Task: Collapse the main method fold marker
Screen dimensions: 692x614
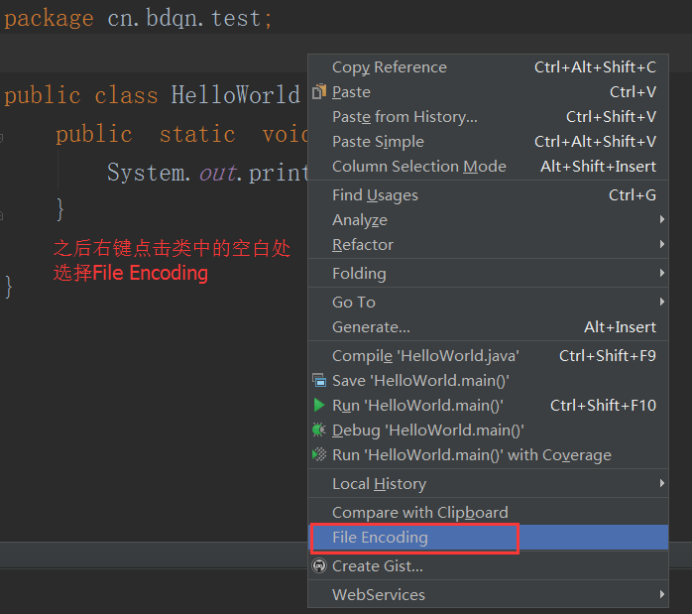Action: coord(1,138)
